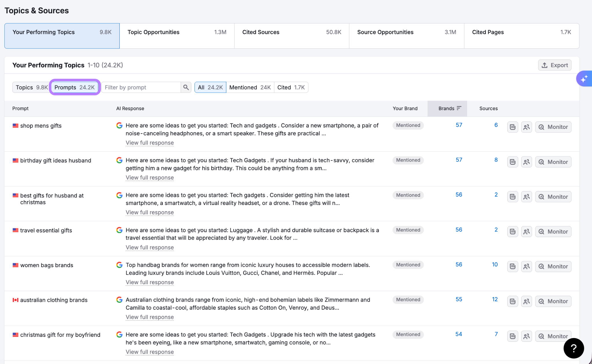Monitor the shop mens gifts prompt

553,127
